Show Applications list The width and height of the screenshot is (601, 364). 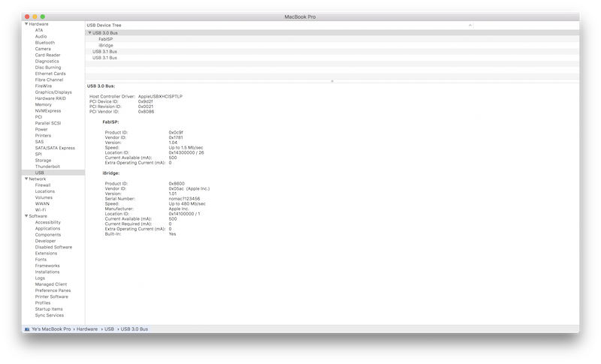click(x=47, y=228)
